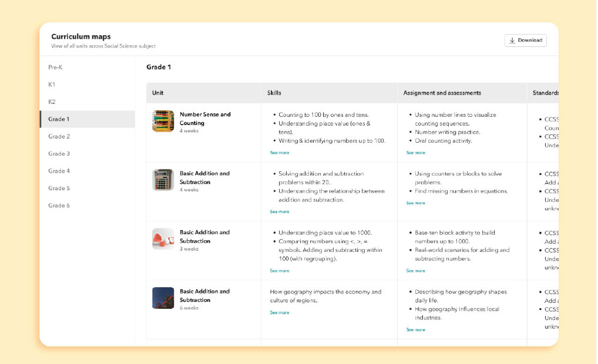The width and height of the screenshot is (598, 364).
Task: Click the abacus thumbnail for Number Sense
Action: [163, 122]
